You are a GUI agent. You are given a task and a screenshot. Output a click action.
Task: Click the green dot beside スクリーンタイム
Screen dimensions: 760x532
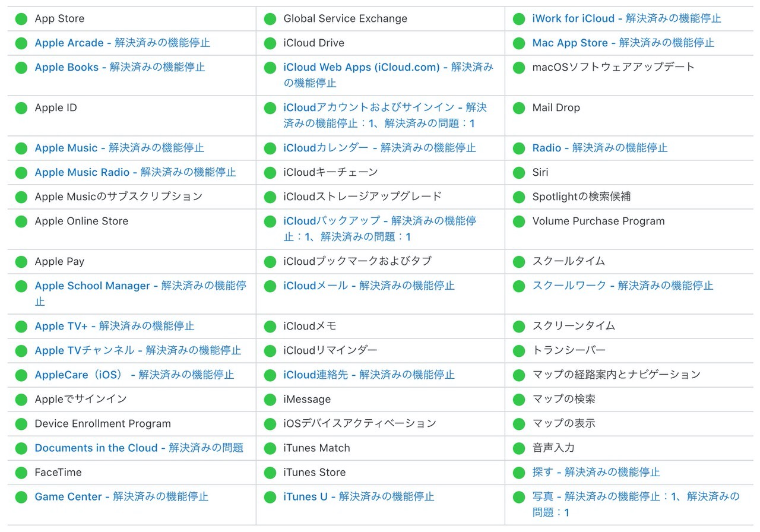click(x=519, y=327)
